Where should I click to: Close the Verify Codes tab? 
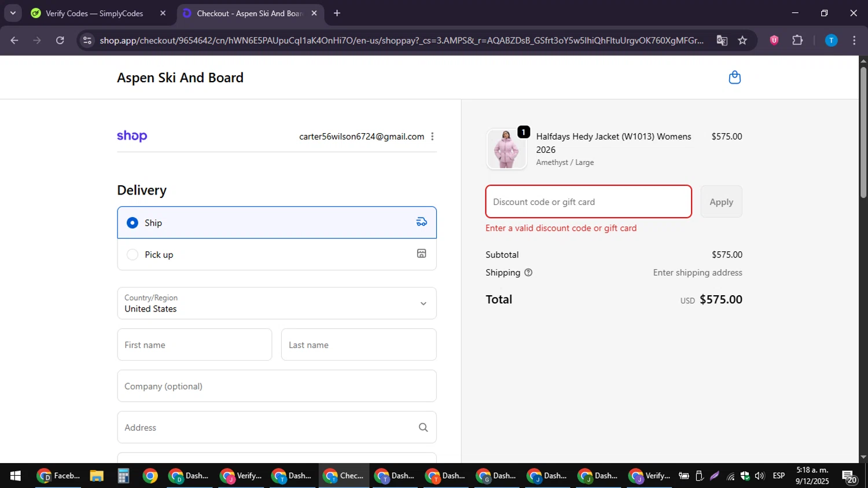coord(163,13)
